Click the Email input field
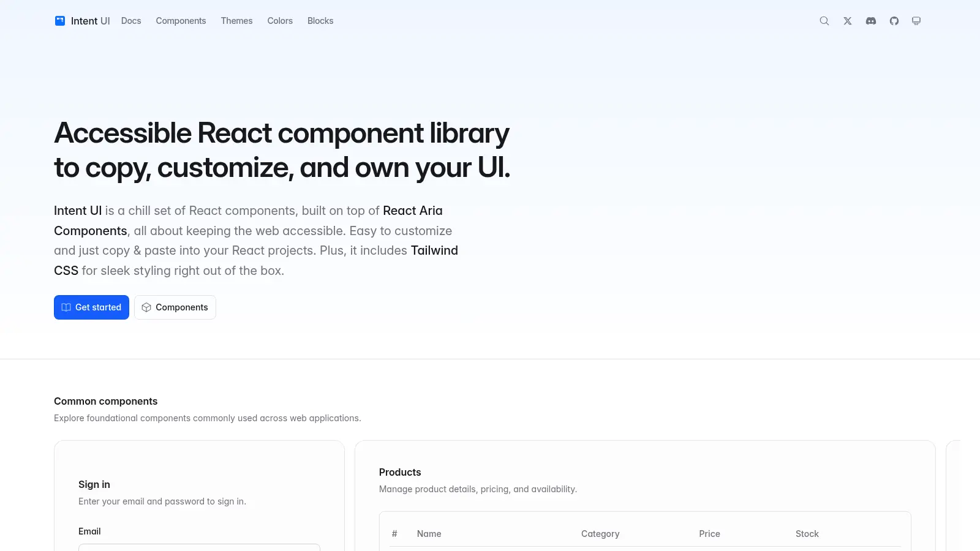 pyautogui.click(x=199, y=547)
